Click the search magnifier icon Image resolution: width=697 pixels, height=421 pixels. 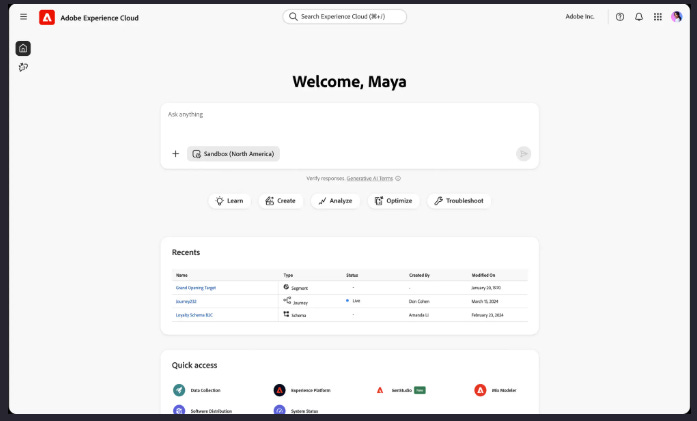coord(293,16)
